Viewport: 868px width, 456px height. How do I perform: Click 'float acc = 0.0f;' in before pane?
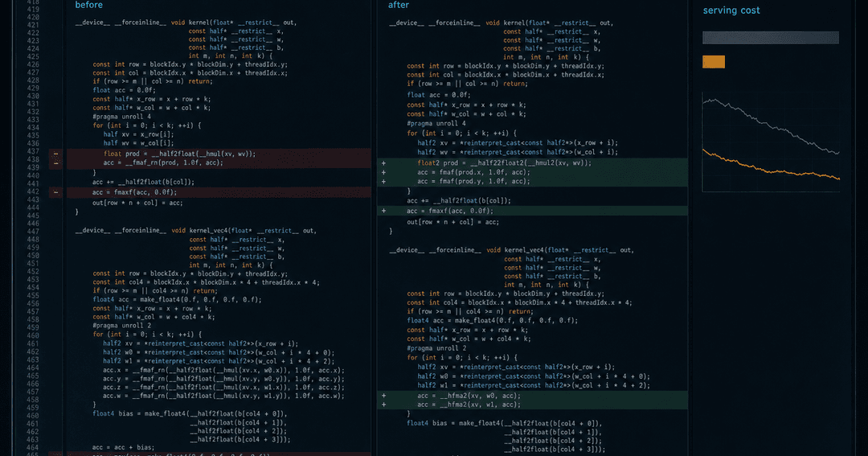click(x=124, y=90)
